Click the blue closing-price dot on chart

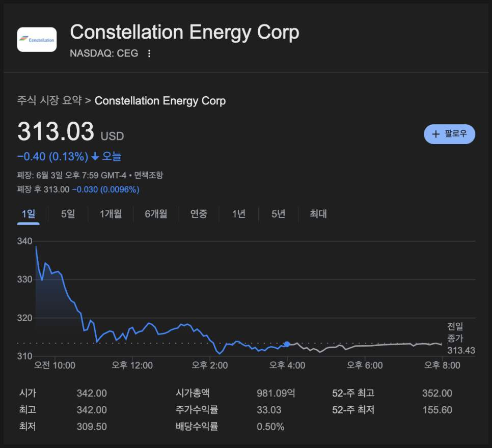coord(287,344)
